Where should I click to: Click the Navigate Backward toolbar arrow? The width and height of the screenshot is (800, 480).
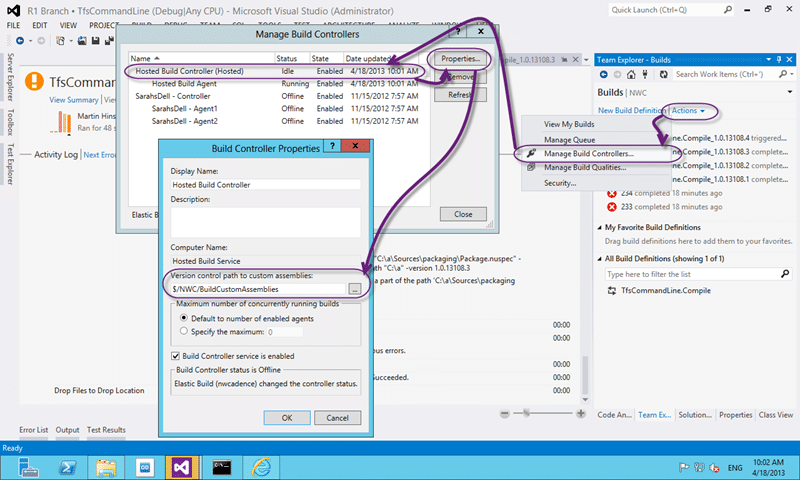(20, 41)
